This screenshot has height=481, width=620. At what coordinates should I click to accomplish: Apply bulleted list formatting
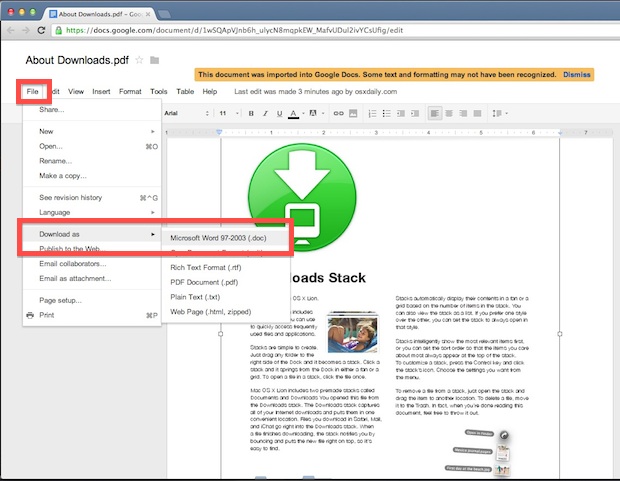(386, 114)
